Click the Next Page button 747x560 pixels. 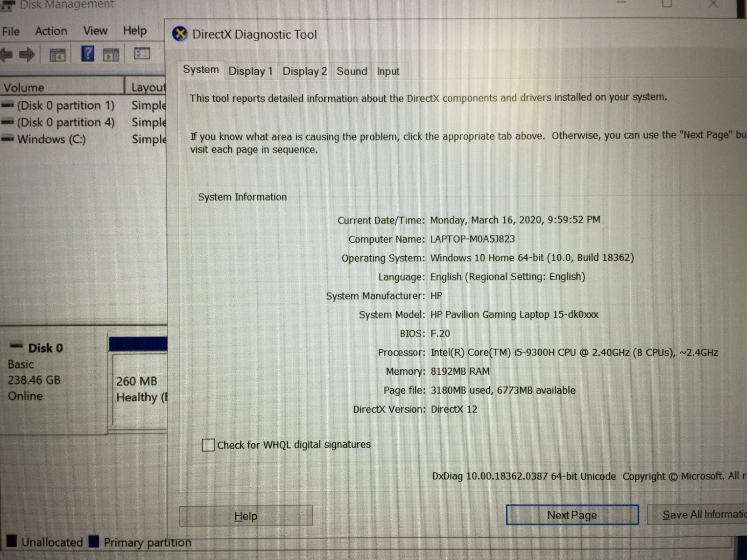(572, 515)
